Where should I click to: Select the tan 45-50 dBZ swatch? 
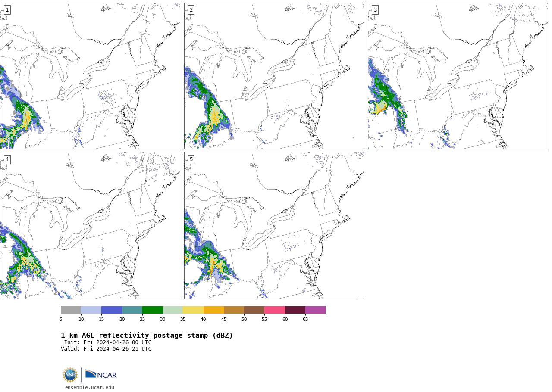[234, 310]
